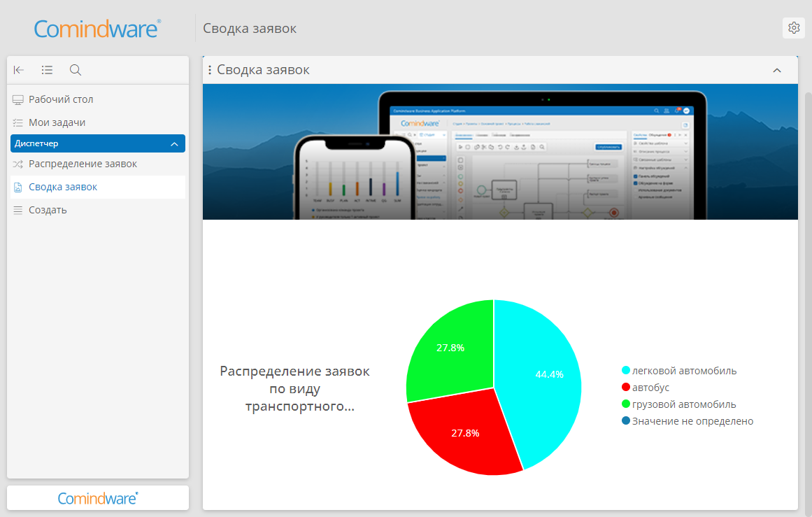
Task: Collapse the Диспетчер section
Action: pyautogui.click(x=175, y=144)
